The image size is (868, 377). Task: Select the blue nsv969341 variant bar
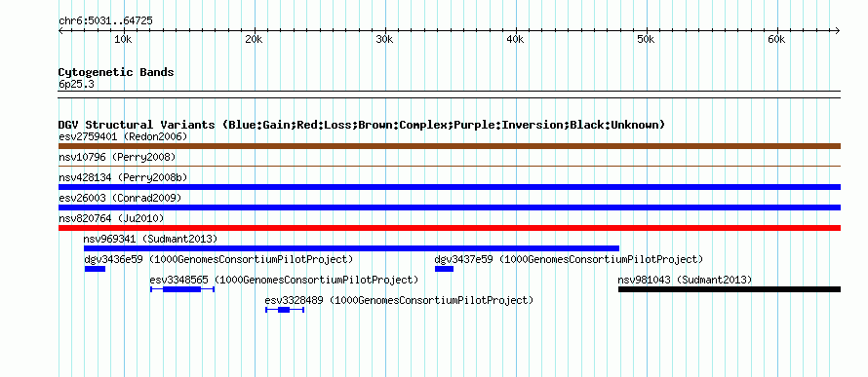[x=351, y=248]
